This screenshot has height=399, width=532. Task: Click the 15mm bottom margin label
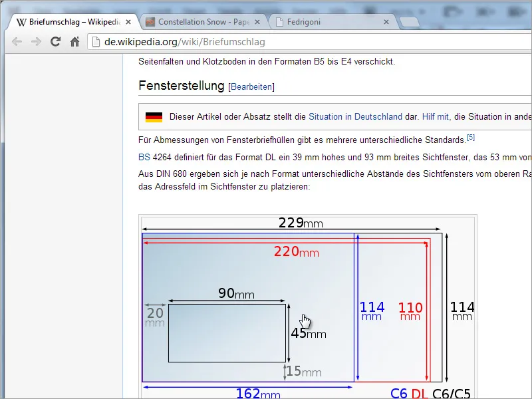point(304,371)
